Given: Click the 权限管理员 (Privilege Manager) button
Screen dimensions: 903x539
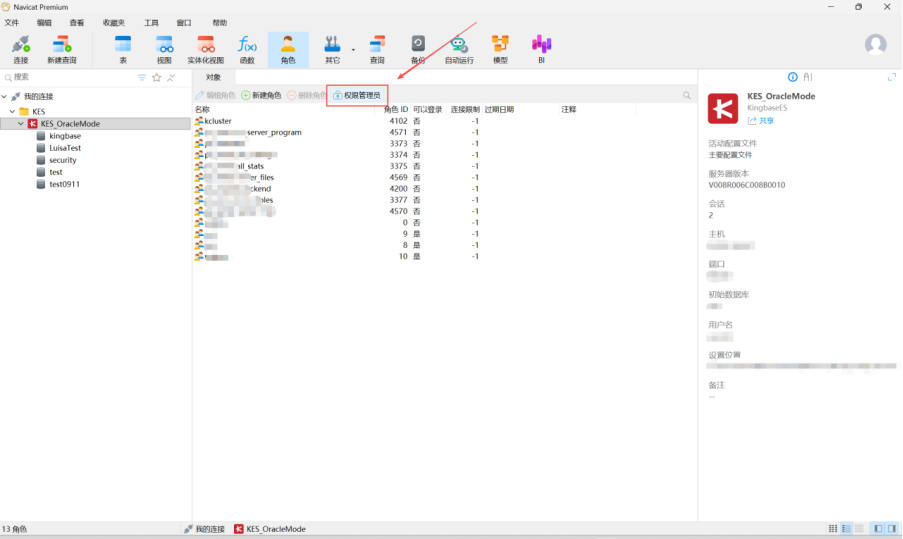Looking at the screenshot, I should point(357,95).
